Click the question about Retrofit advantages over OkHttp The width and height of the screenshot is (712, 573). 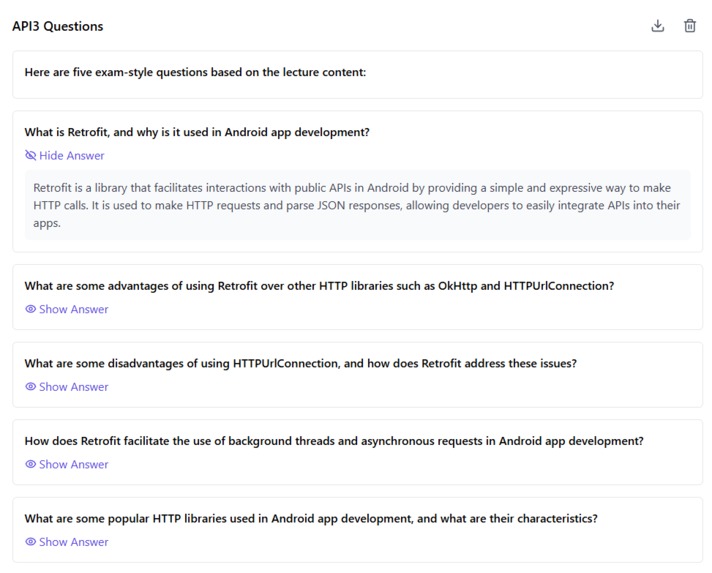pos(319,286)
